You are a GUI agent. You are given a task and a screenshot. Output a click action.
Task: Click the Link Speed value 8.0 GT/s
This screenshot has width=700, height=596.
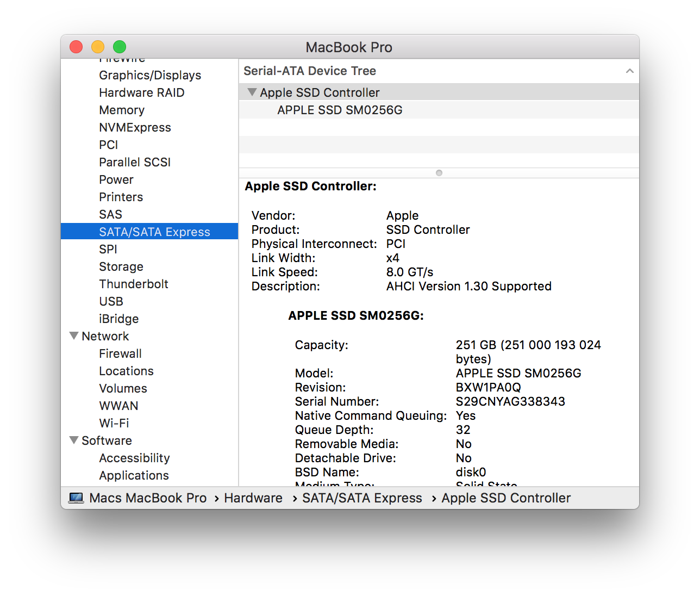coord(410,272)
